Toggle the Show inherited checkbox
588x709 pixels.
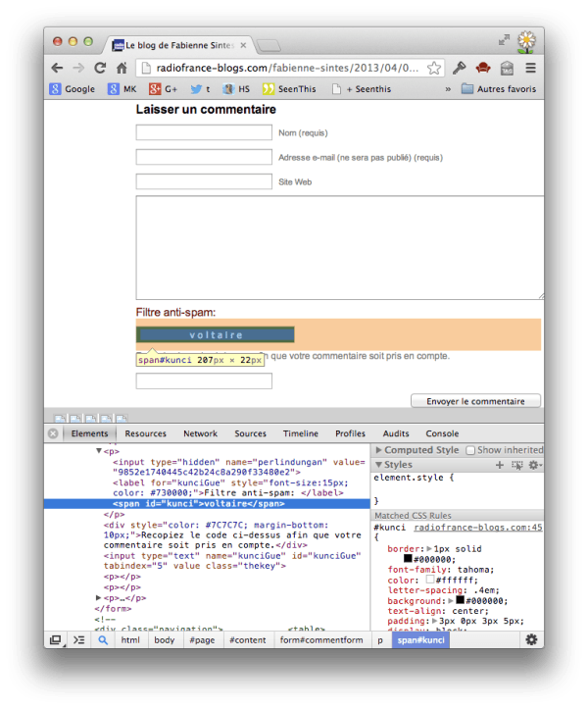pyautogui.click(x=470, y=450)
